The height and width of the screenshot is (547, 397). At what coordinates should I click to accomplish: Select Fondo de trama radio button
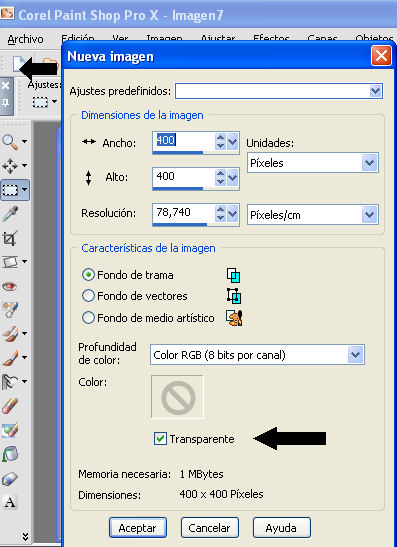tap(88, 275)
